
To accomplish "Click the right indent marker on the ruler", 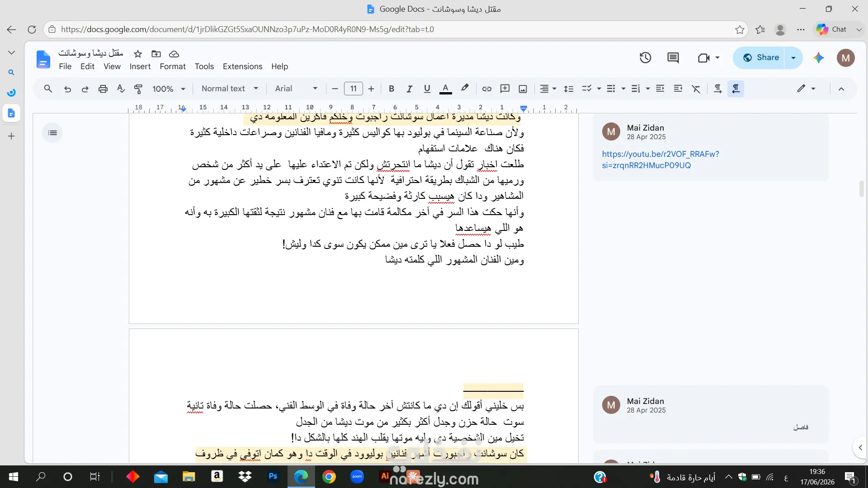I will pyautogui.click(x=524, y=108).
